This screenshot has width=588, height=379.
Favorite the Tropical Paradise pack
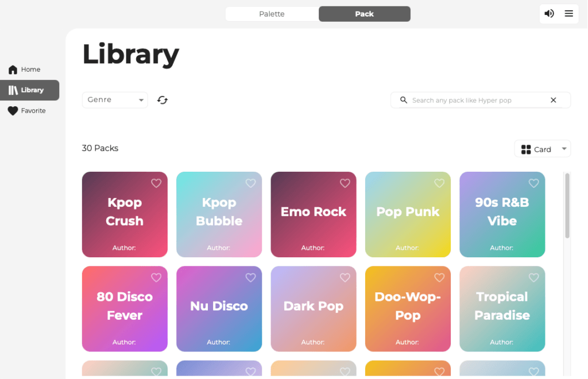point(533,277)
